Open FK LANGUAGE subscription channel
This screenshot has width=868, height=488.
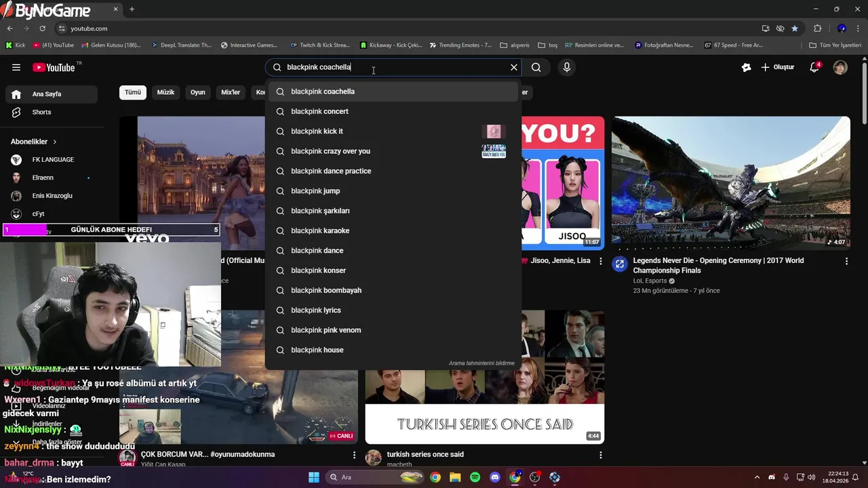[52, 159]
